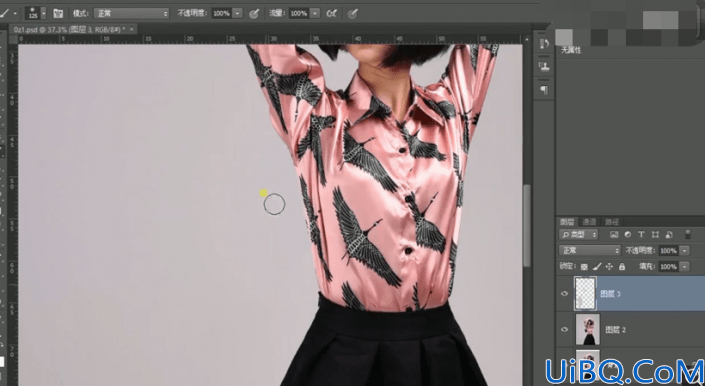Close the 0z1.psd document tab
The width and height of the screenshot is (705, 386).
132,29
